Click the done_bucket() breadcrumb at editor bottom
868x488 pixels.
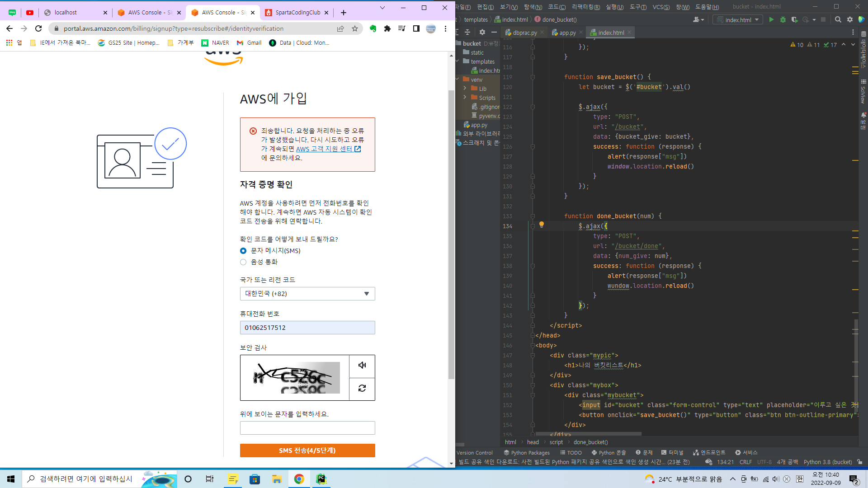pos(590,442)
